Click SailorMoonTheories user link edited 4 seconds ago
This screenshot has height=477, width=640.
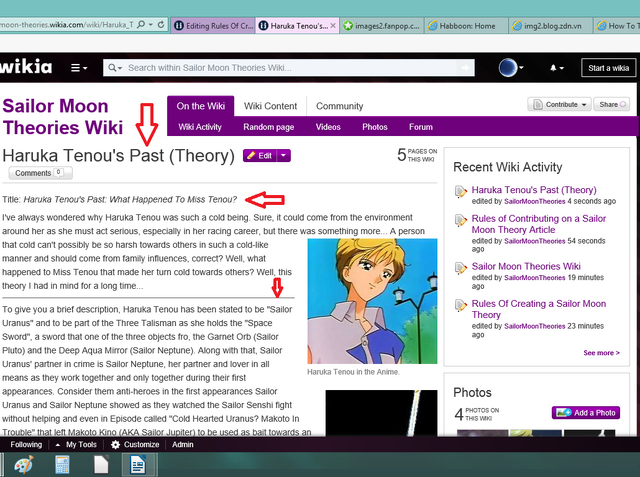point(534,202)
